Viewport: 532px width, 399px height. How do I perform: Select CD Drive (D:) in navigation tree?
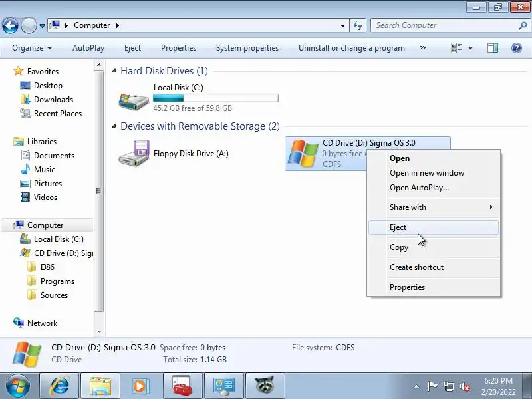point(63,253)
